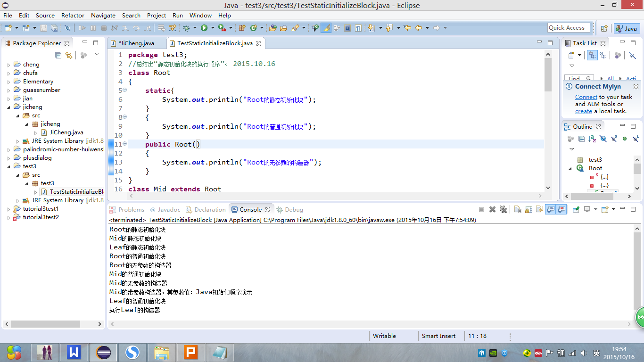Open Eclipse from the Windows taskbar

[x=103, y=352]
